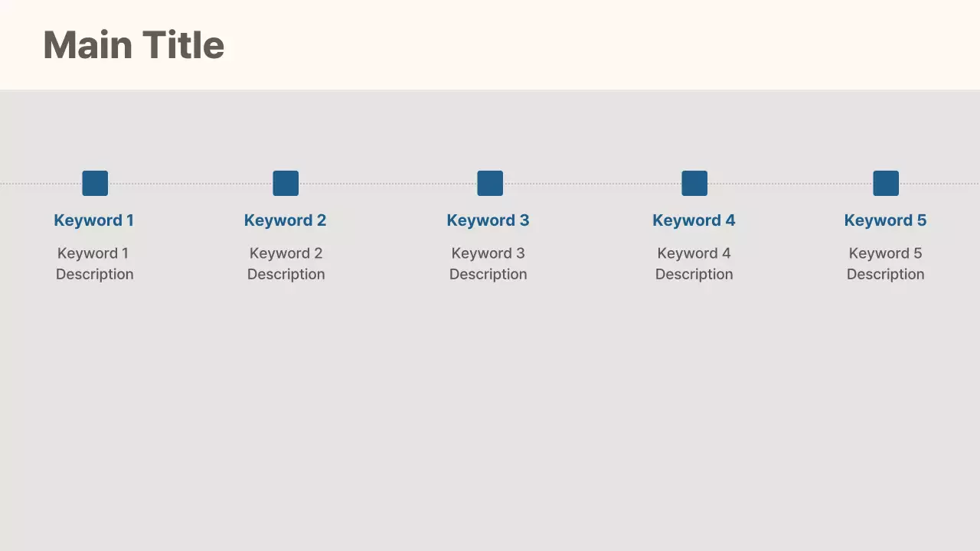Click the blue square marker above Keyword 3
Image resolution: width=980 pixels, height=551 pixels.
coord(490,184)
